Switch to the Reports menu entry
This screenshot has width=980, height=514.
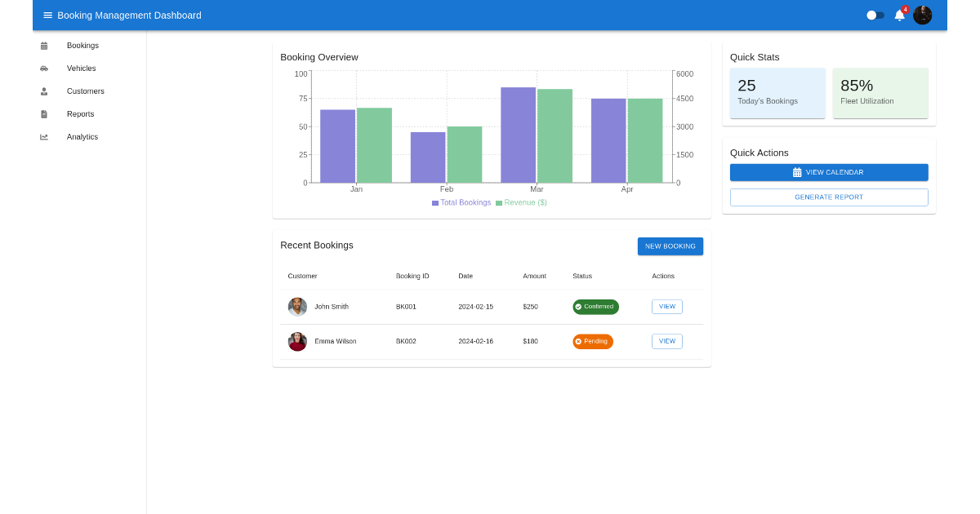click(x=80, y=114)
